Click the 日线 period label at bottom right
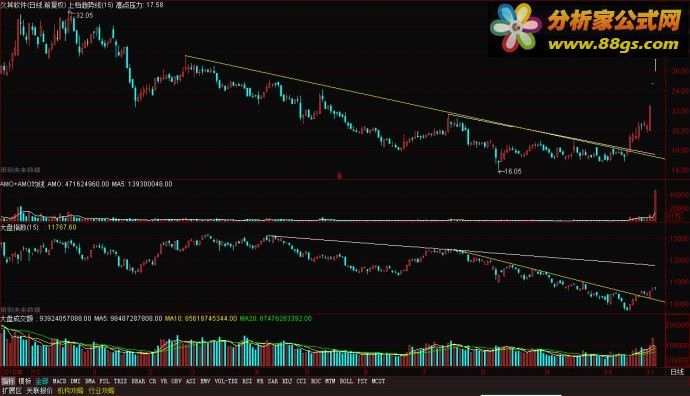Viewport: 690px width, 396px height. coord(677,372)
